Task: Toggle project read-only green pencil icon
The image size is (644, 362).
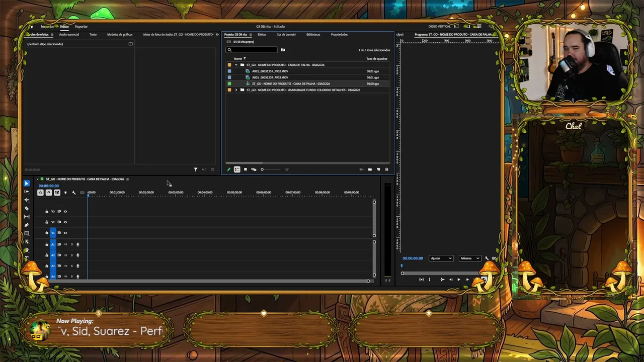Action: 228,169
